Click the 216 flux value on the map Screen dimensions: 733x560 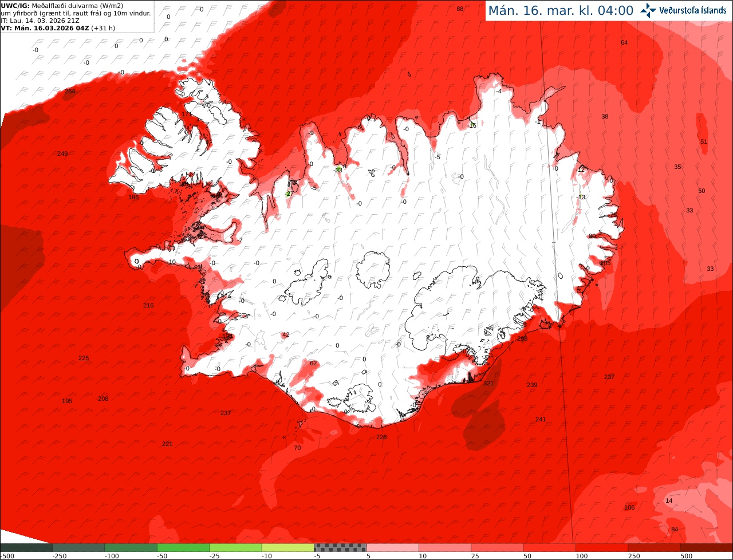(x=148, y=306)
